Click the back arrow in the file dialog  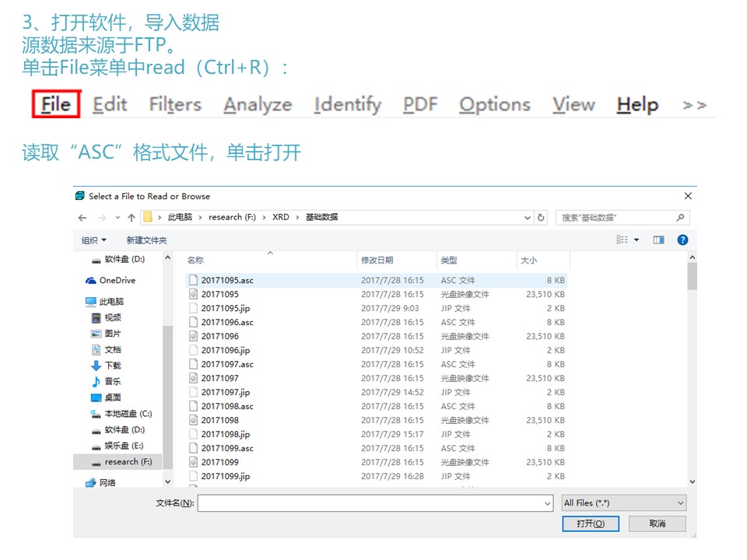click(82, 218)
